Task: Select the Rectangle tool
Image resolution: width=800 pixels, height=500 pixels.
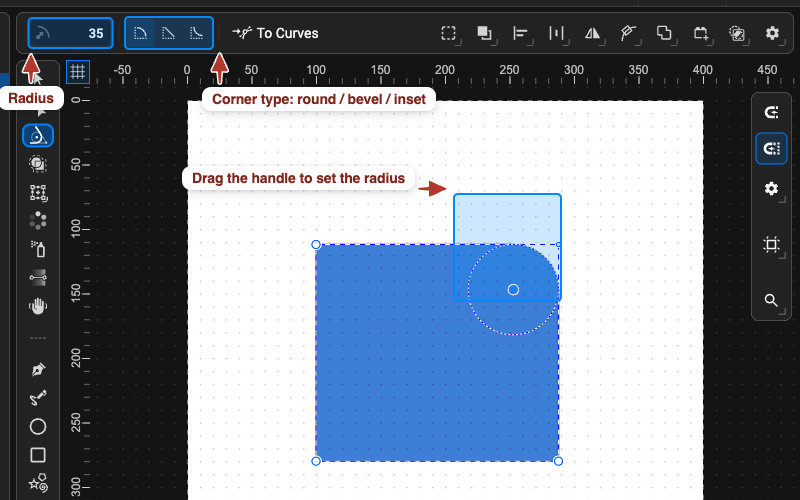Action: [x=38, y=455]
